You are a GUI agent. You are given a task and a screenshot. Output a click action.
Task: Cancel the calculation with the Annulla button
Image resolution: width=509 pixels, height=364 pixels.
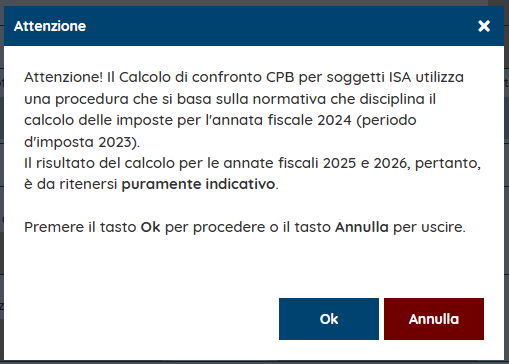point(434,319)
